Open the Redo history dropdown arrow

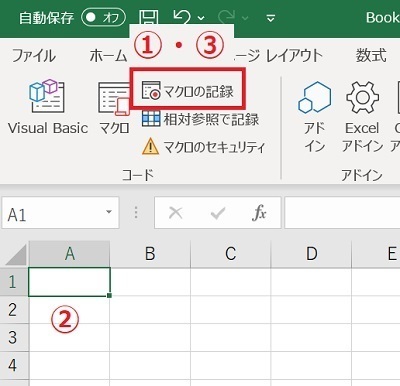click(x=245, y=18)
